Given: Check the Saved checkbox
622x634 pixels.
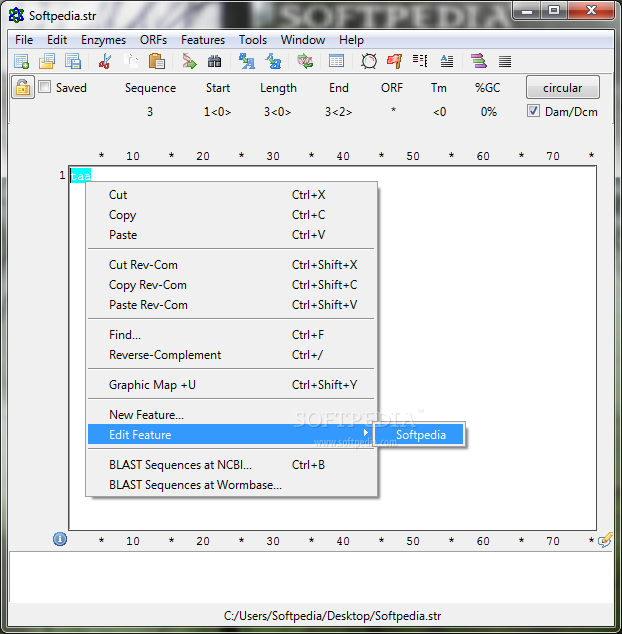Looking at the screenshot, I should click(x=44, y=87).
